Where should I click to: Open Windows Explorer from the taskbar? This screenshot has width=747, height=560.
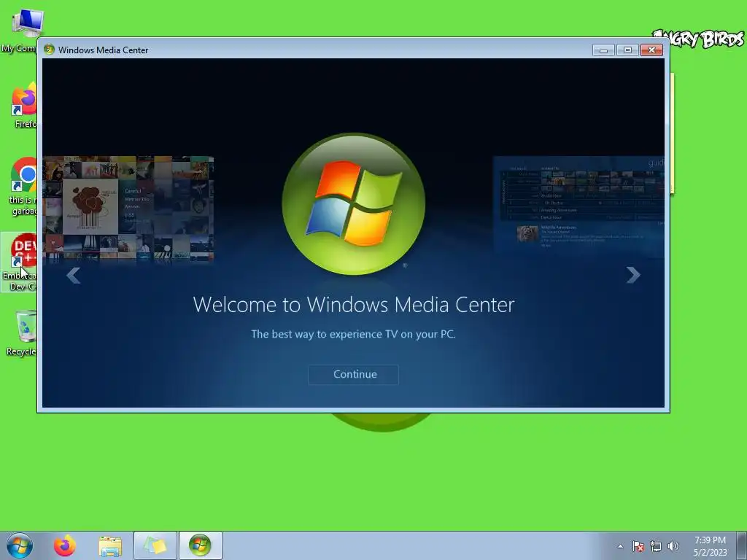pyautogui.click(x=110, y=546)
